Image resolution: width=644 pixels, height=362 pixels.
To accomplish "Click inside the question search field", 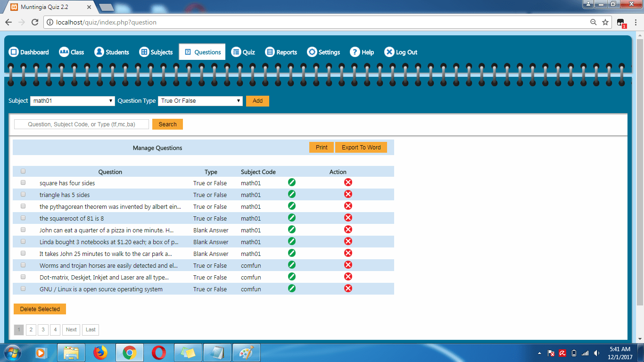I will click(x=81, y=124).
